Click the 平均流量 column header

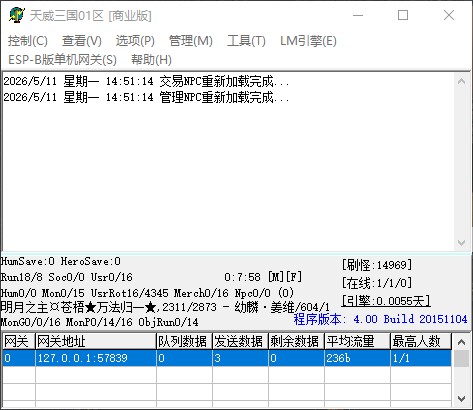tap(357, 341)
